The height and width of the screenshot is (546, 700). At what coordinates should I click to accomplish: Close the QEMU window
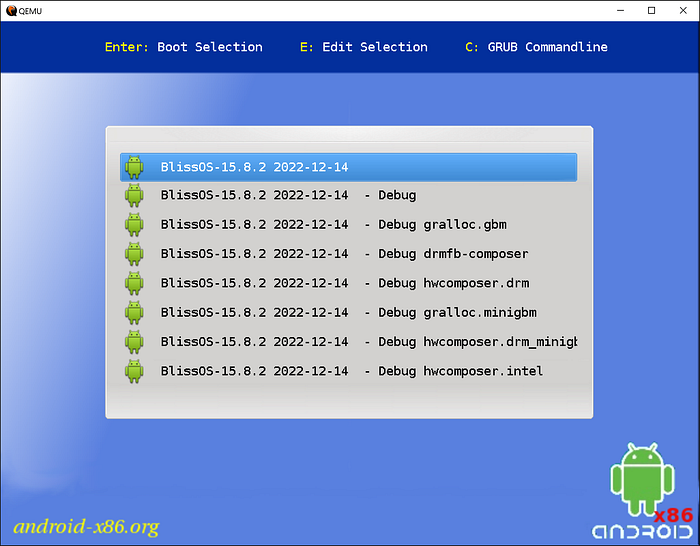click(683, 11)
